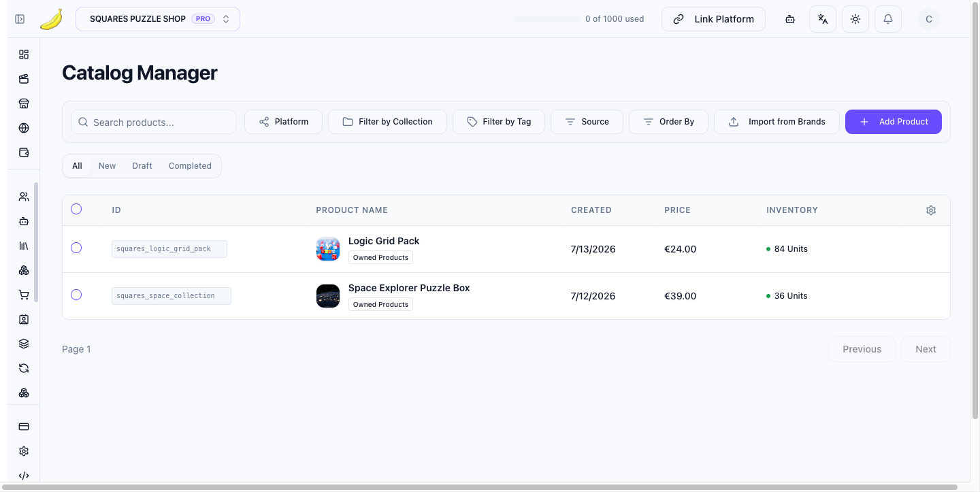
Task: Click the Add Product button
Action: pyautogui.click(x=894, y=122)
